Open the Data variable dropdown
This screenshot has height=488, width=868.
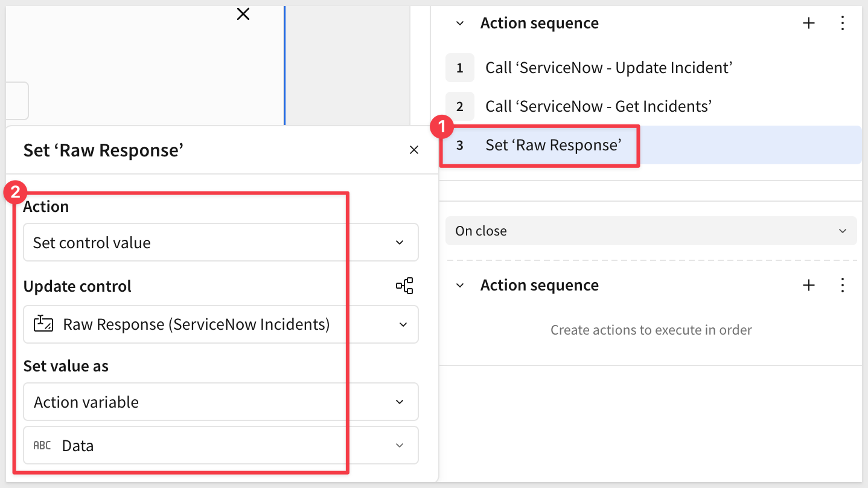pos(220,446)
